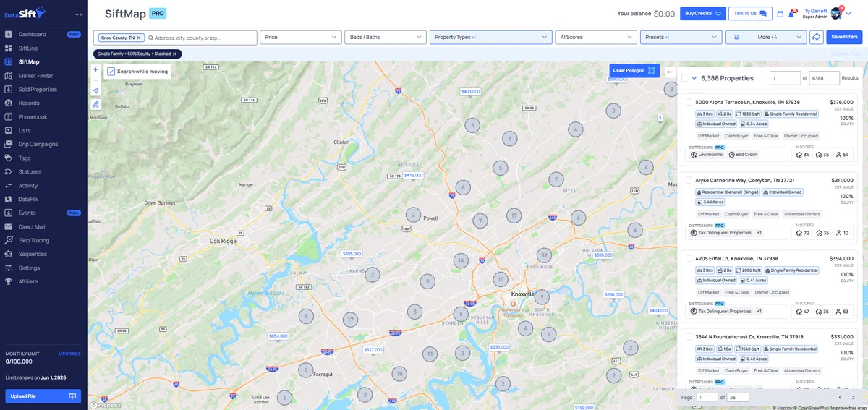Click the Tags sidebar icon
This screenshot has height=410, width=868.
point(9,158)
